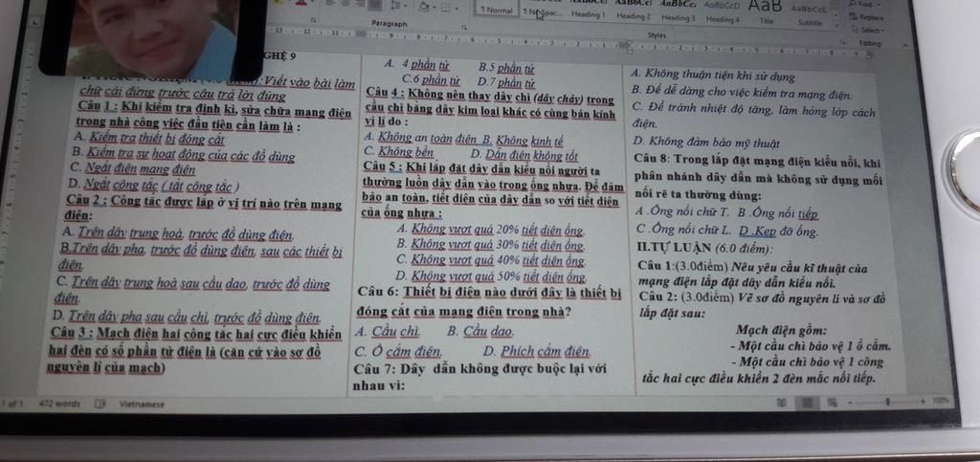The width and height of the screenshot is (980, 462).
Task: Click the text 'A. Không thuận tiện khi sử dụng'
Action: pos(714,77)
